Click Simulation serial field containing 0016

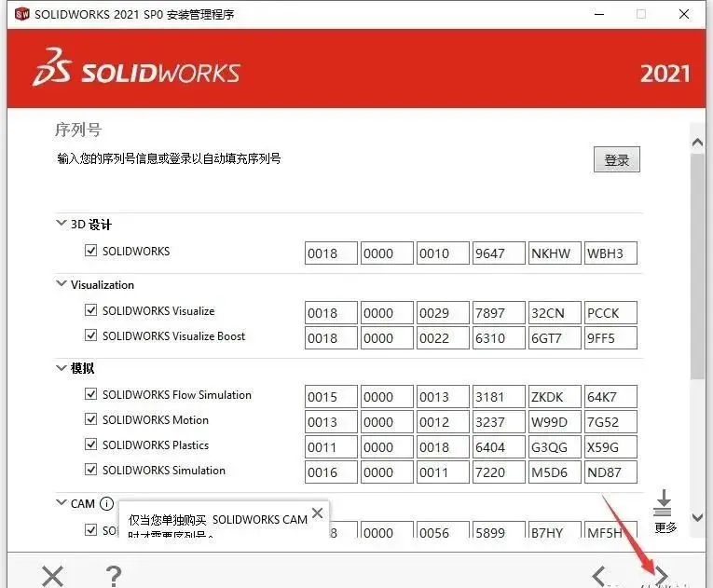pos(331,472)
